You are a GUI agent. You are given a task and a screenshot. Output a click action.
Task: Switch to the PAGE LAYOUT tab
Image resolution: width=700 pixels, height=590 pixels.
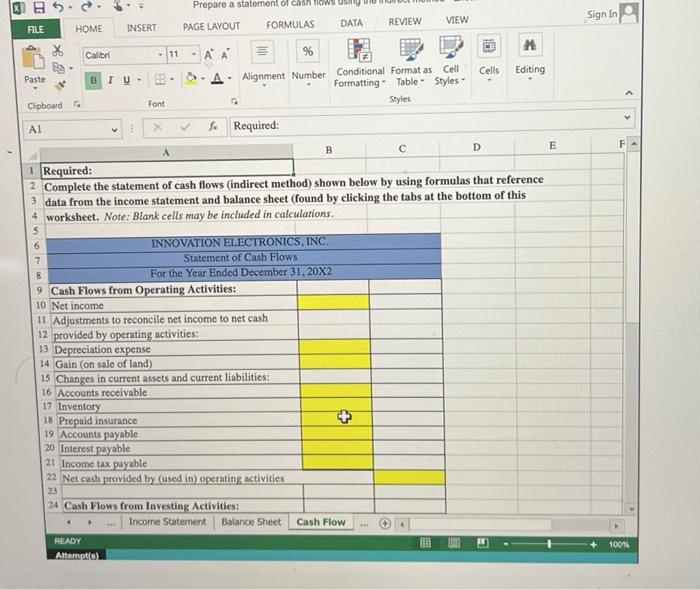211,26
